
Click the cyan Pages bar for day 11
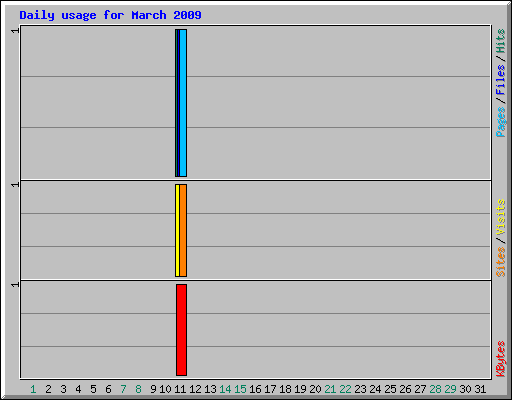[x=183, y=103]
